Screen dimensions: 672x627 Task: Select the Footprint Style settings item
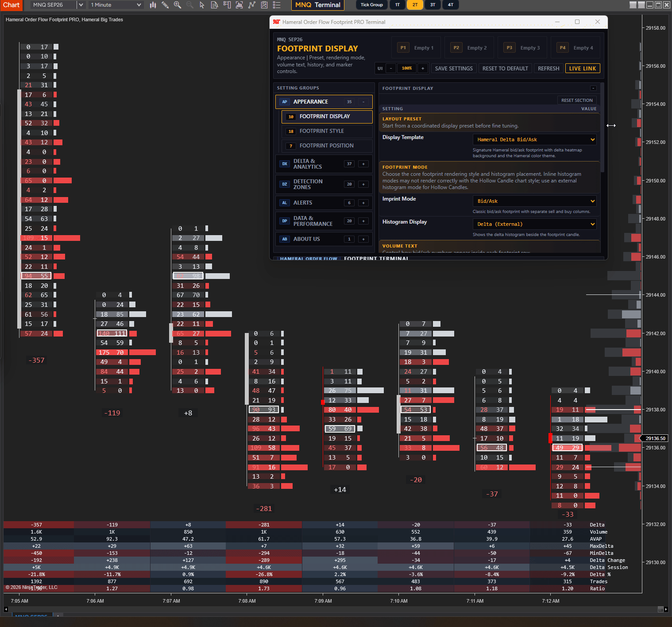point(327,131)
